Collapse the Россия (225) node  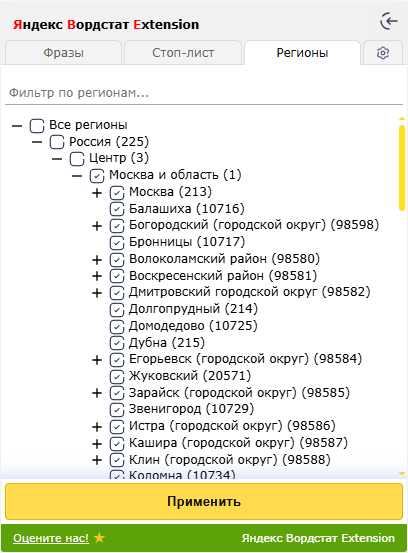pos(37,142)
